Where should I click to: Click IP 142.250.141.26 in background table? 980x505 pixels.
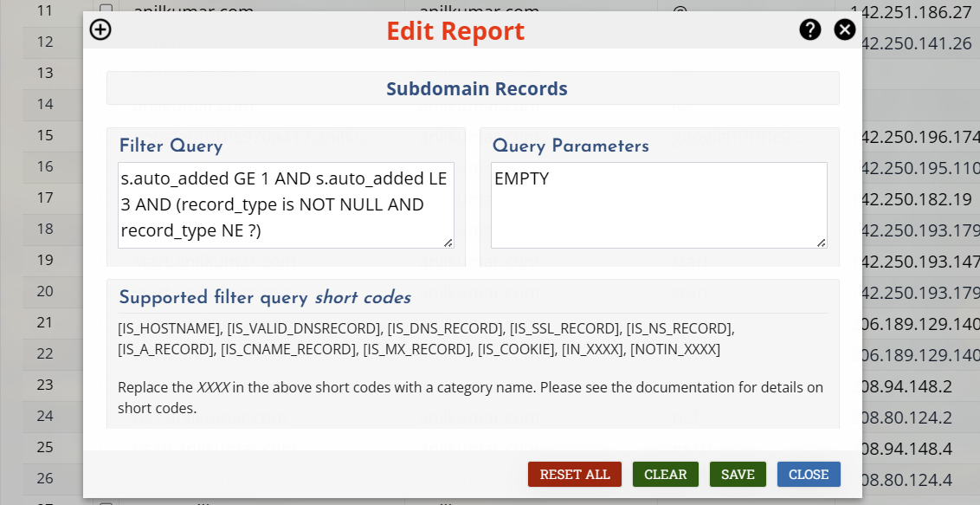point(918,43)
